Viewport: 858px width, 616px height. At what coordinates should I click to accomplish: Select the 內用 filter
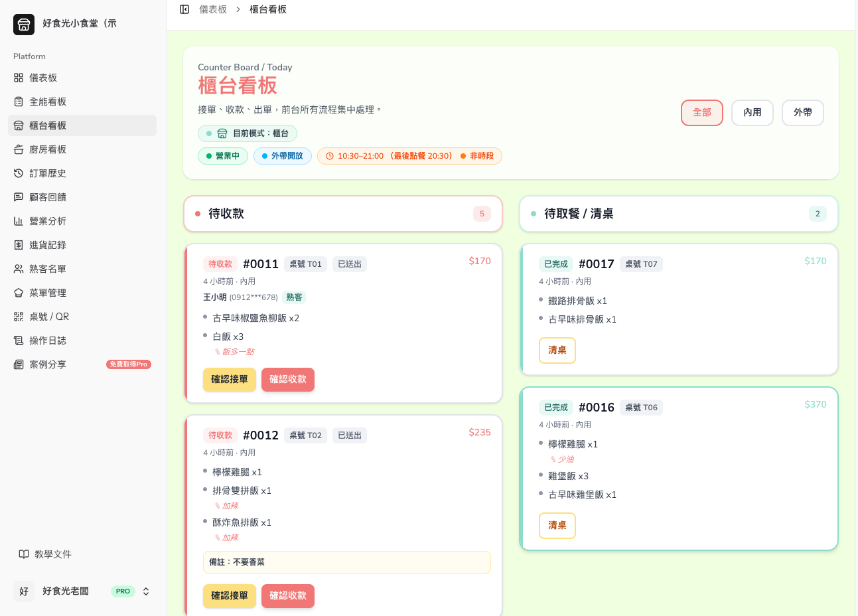pos(752,113)
